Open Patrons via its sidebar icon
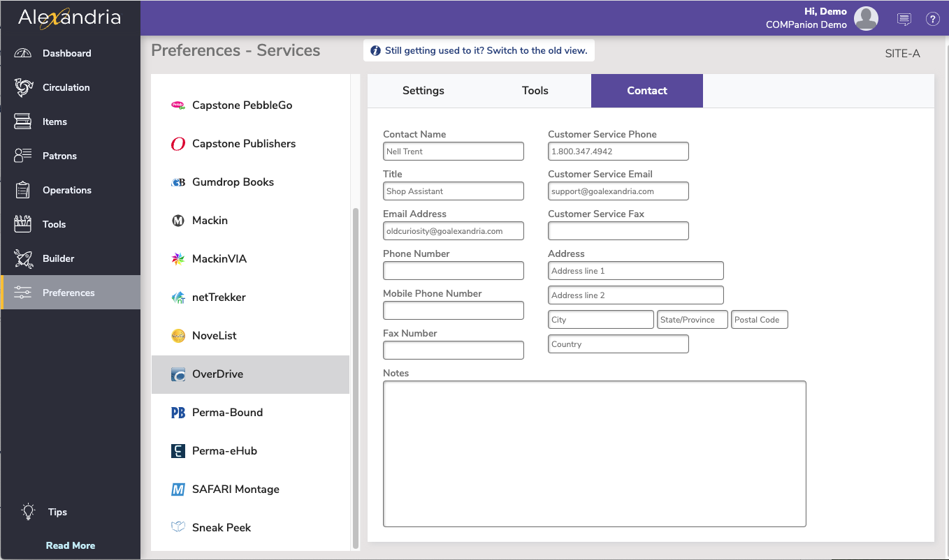Viewport: 949px width, 560px height. point(23,156)
